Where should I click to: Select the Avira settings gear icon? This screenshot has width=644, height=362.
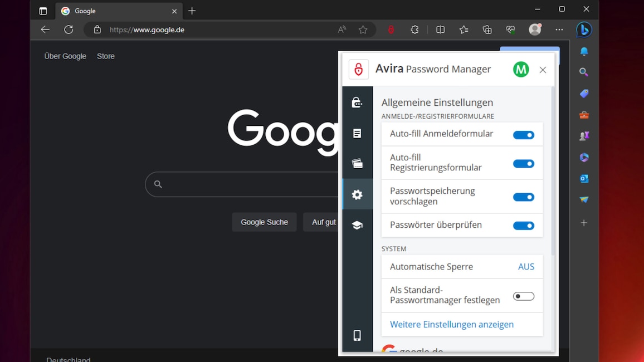click(358, 194)
